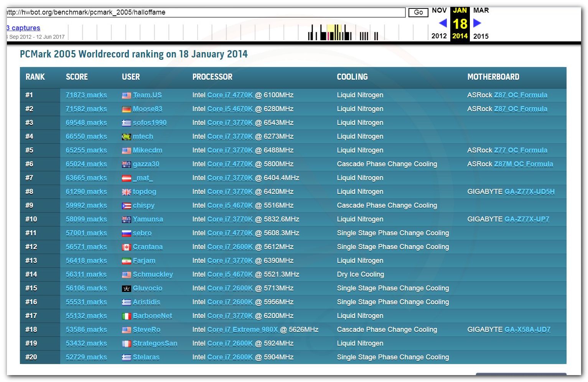Viewport: 588px width, 382px height.
Task: Click the German flag next to Moose83
Action: [126, 109]
